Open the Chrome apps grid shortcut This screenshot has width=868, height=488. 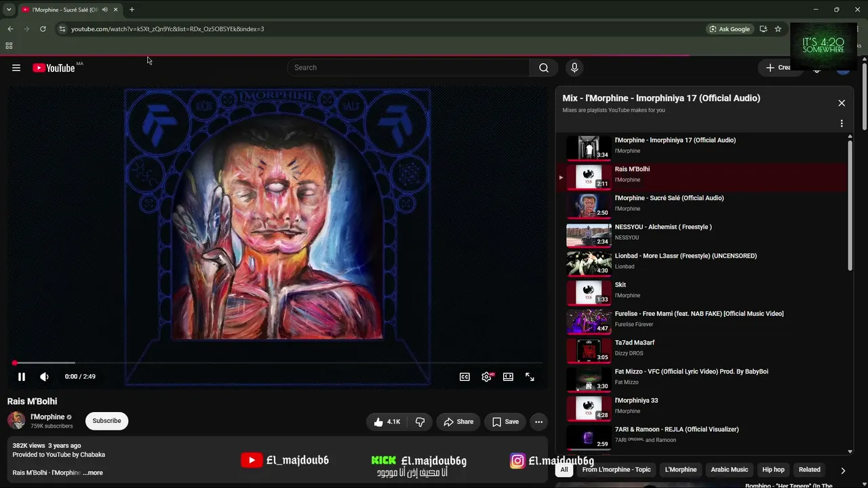[9, 46]
